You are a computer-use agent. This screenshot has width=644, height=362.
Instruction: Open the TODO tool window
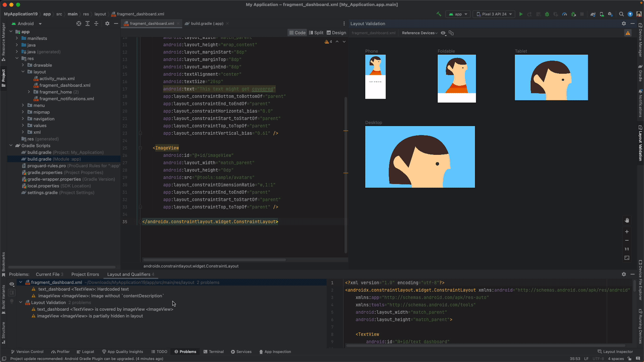159,352
